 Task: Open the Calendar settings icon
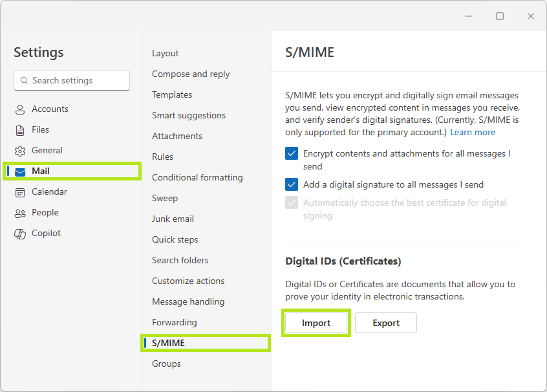click(x=20, y=191)
